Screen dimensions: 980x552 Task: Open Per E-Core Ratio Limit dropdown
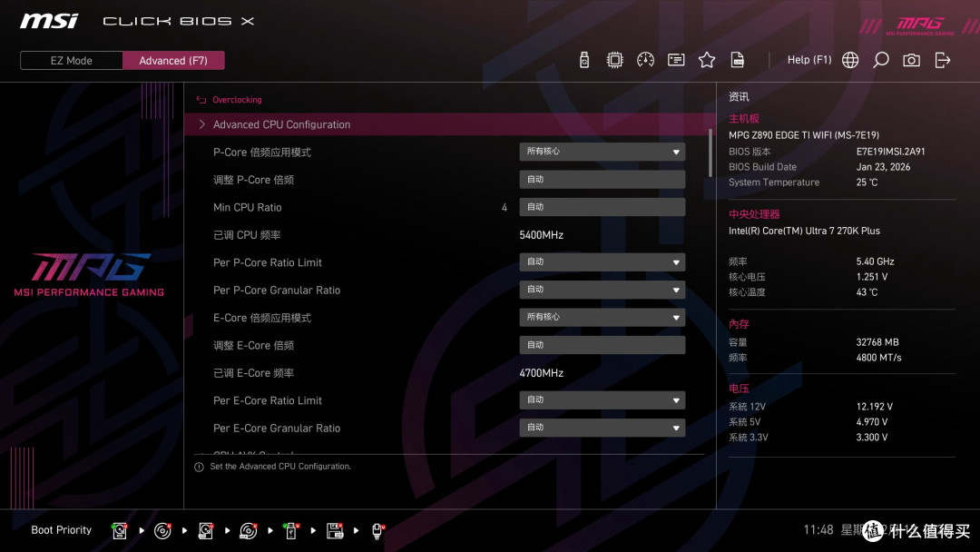pyautogui.click(x=602, y=400)
